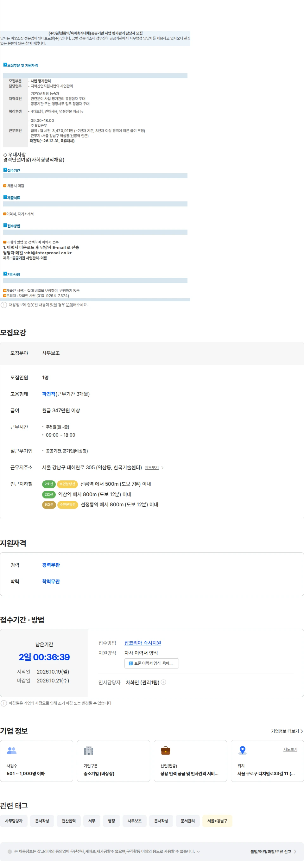Click the 사원수 people icon
Image resolution: width=304 pixels, height=868 pixels.
point(12,751)
